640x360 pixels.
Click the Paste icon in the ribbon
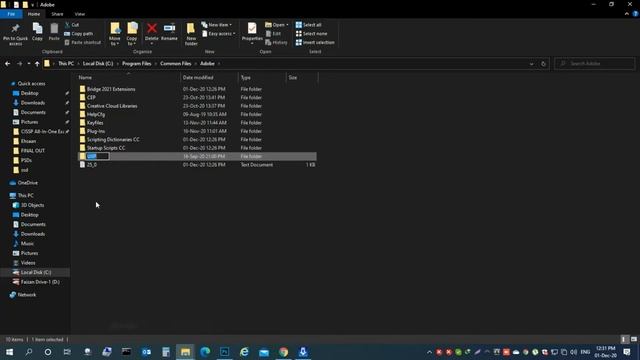[54, 32]
